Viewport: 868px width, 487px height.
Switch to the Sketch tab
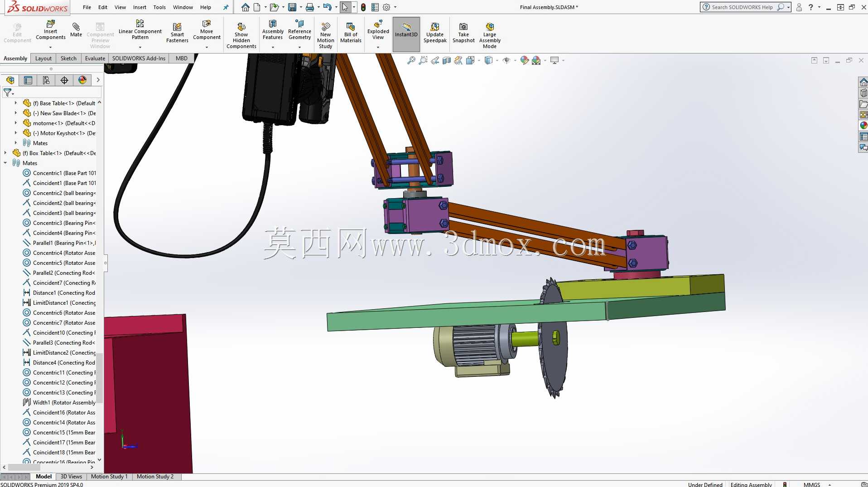68,58
